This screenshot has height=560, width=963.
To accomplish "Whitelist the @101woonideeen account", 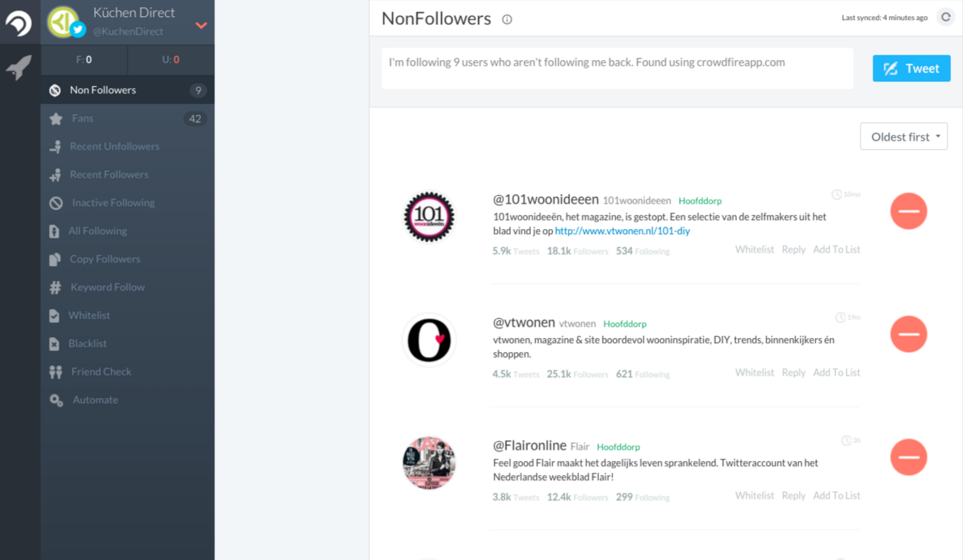I will tap(754, 250).
